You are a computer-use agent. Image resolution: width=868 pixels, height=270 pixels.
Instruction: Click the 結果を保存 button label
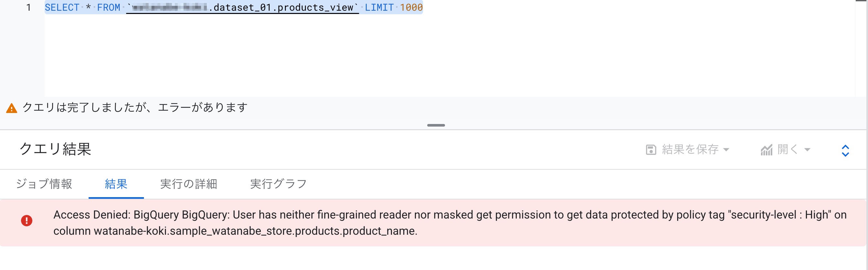click(x=690, y=149)
